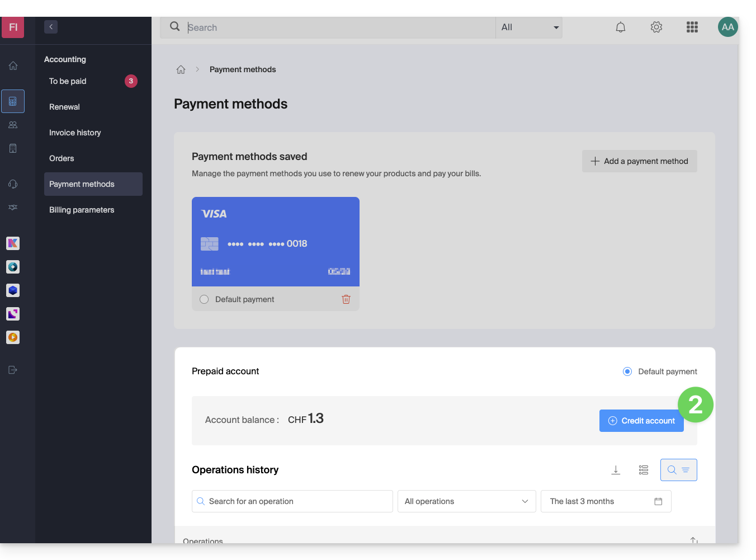The image size is (756, 560).
Task: Open the Invoice history menu item
Action: pyautogui.click(x=75, y=133)
